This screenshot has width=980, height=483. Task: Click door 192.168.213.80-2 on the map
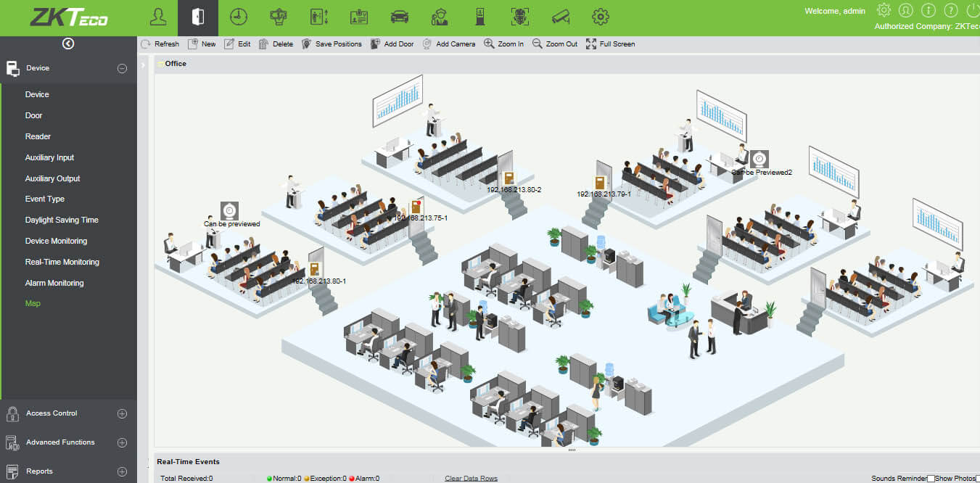pos(510,178)
